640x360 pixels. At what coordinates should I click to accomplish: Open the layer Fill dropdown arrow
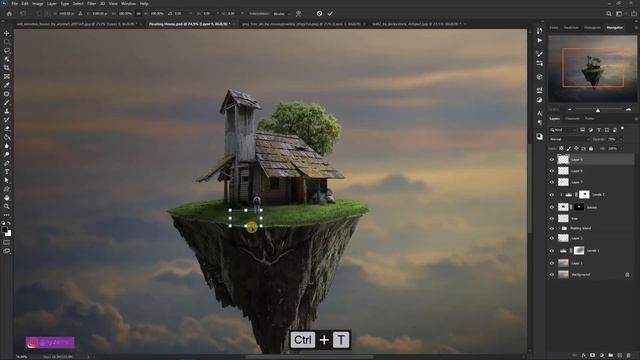(620, 149)
